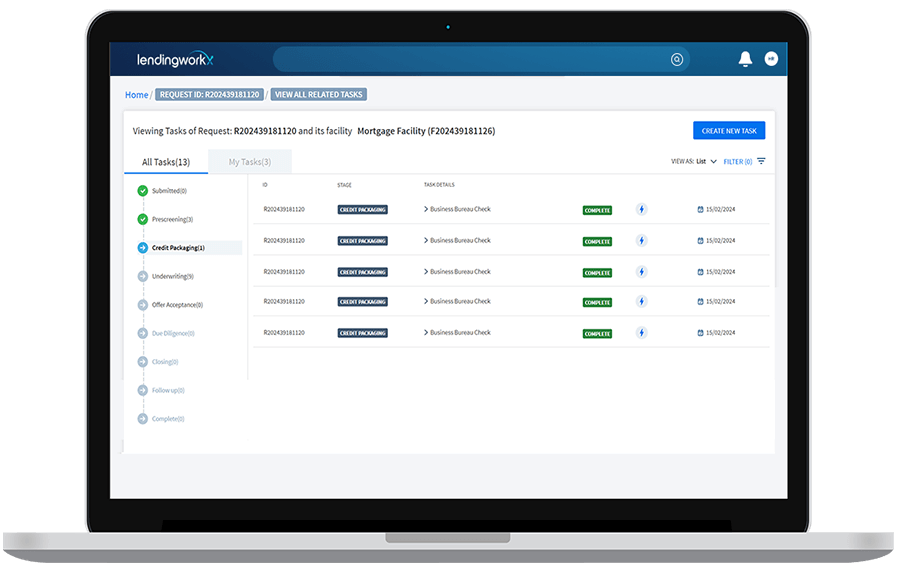Open the notifications bell
This screenshot has height=572, width=897.
coord(745,60)
